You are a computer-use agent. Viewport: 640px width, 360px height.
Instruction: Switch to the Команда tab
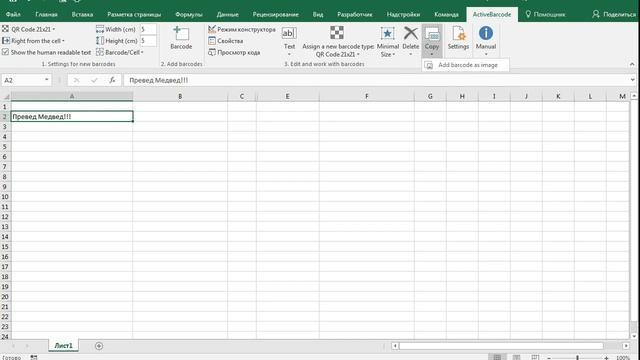click(446, 14)
